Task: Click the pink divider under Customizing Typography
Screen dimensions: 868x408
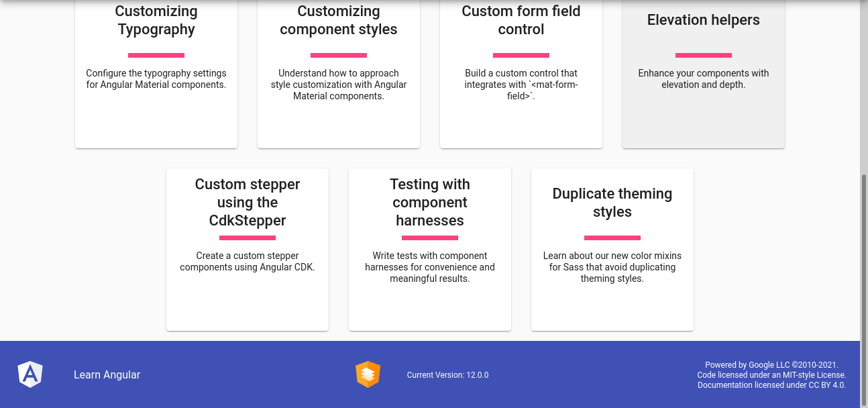Action: (156, 55)
